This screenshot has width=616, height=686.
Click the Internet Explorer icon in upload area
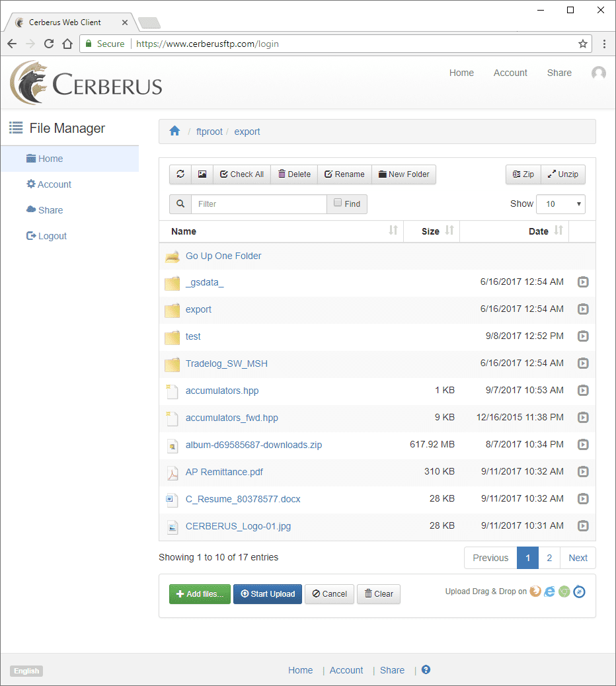pos(549,591)
